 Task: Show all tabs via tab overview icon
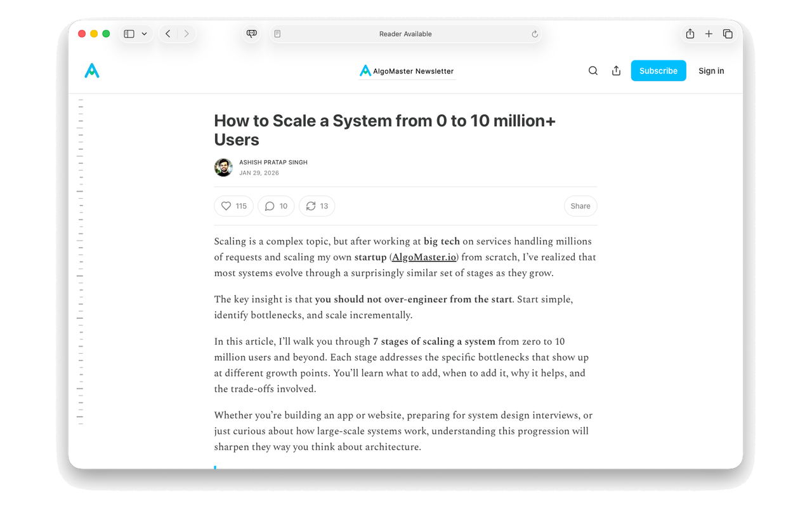click(728, 33)
